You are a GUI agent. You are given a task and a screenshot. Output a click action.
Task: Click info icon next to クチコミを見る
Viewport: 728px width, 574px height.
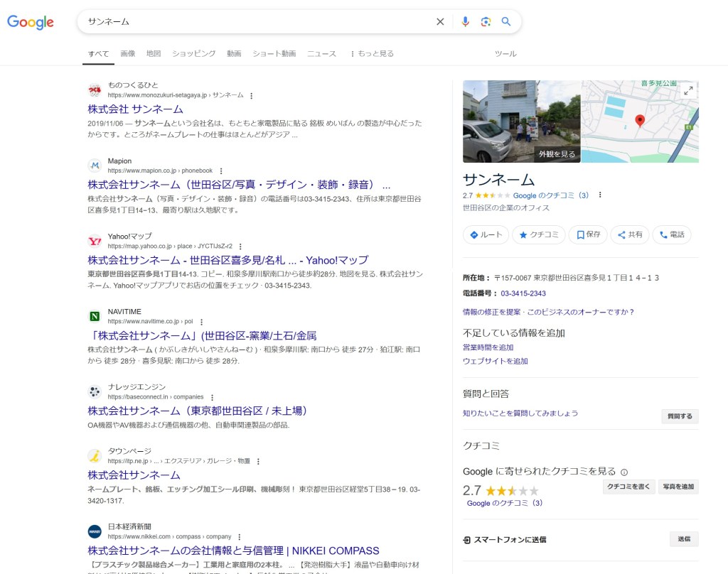point(624,472)
